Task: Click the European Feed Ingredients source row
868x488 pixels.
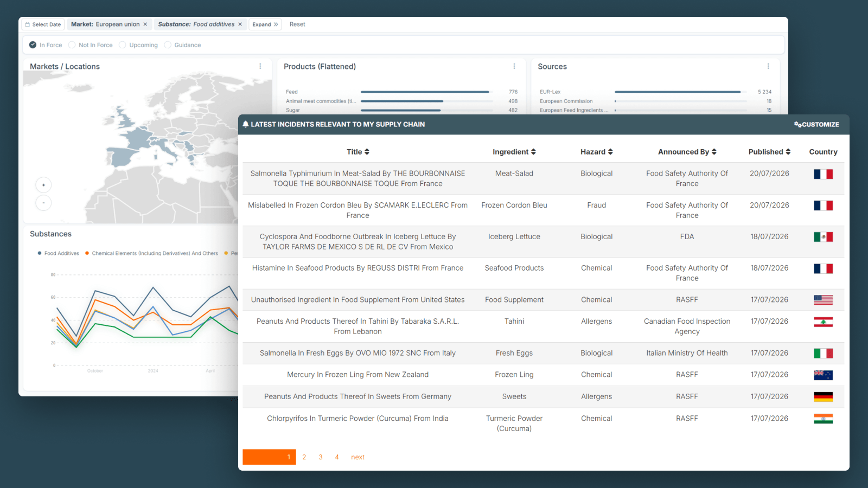Action: (655, 110)
